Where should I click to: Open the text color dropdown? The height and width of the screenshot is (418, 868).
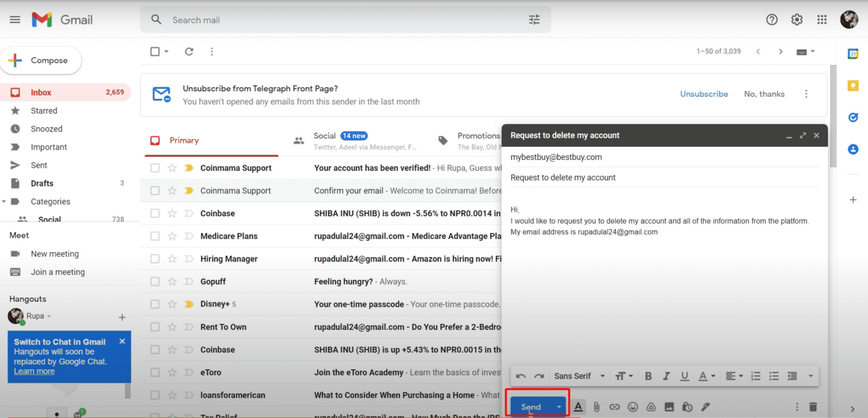pos(707,376)
